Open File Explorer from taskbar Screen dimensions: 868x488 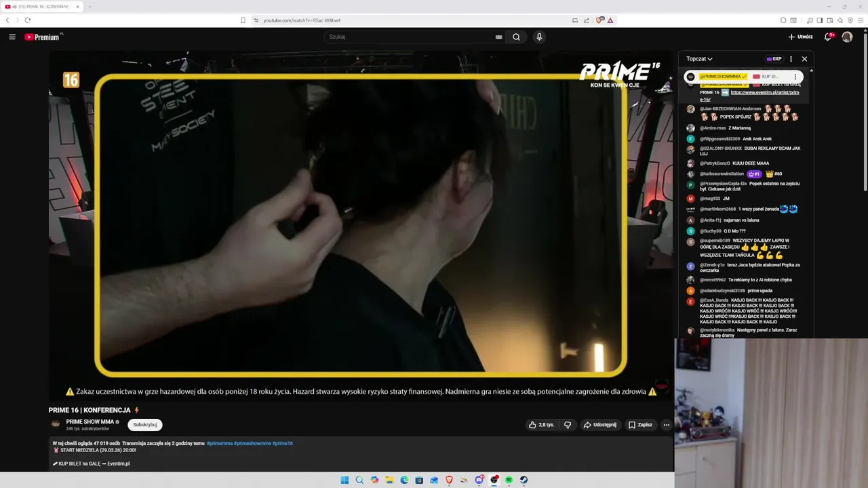(x=389, y=480)
